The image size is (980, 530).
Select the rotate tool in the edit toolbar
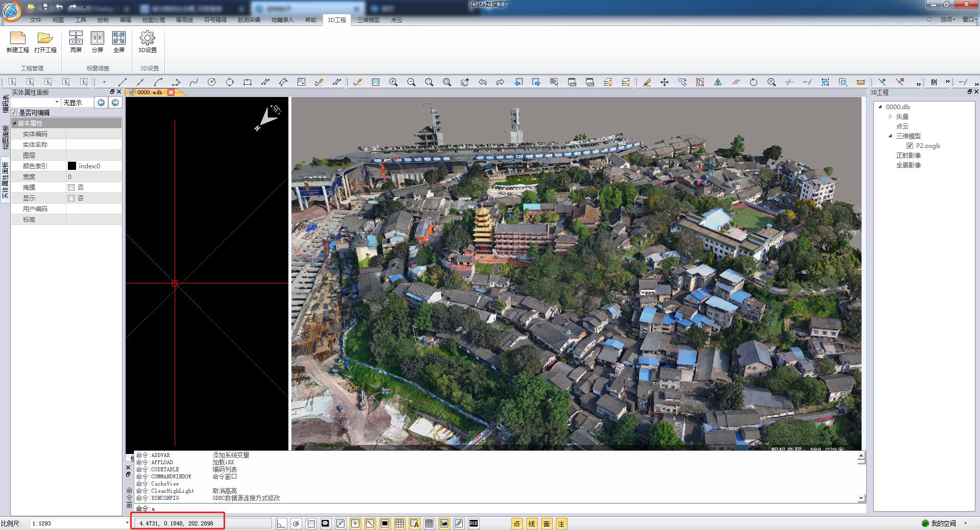click(x=753, y=82)
